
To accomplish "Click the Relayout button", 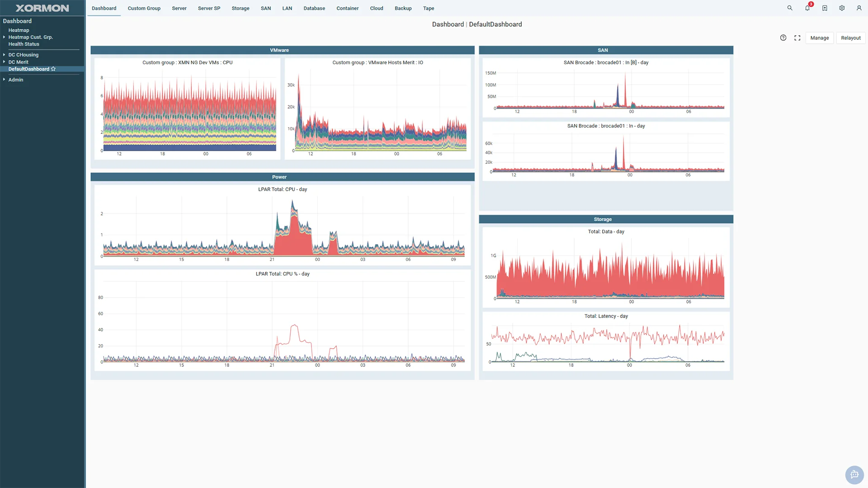I will [850, 38].
